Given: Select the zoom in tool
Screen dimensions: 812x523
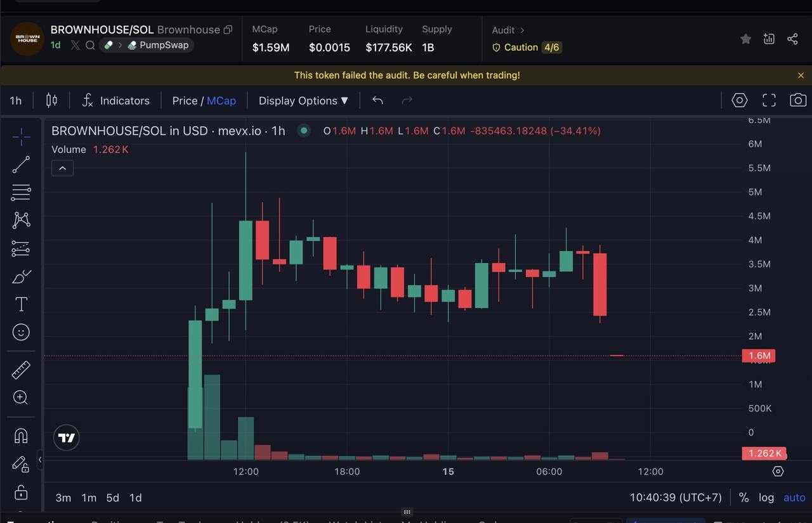Looking at the screenshot, I should (21, 397).
